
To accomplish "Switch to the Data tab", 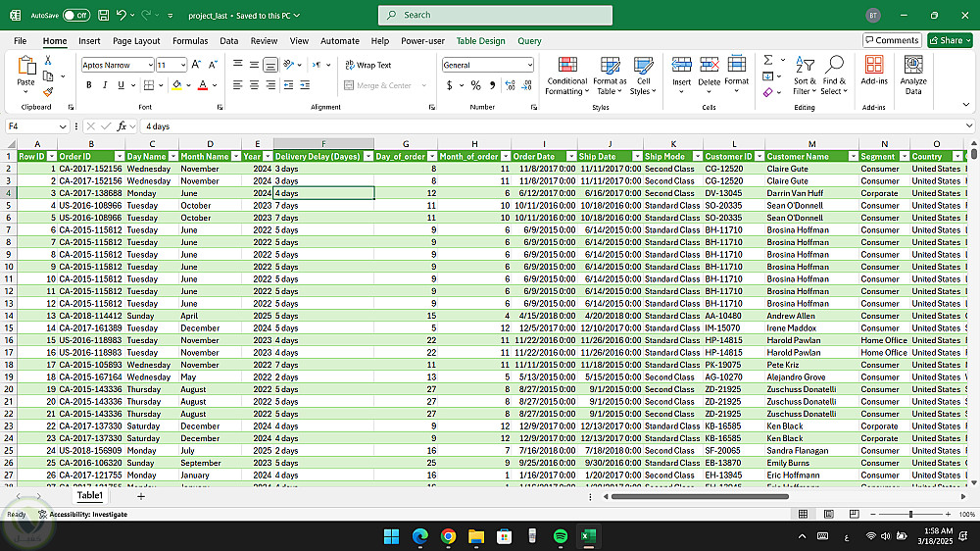I will (228, 40).
